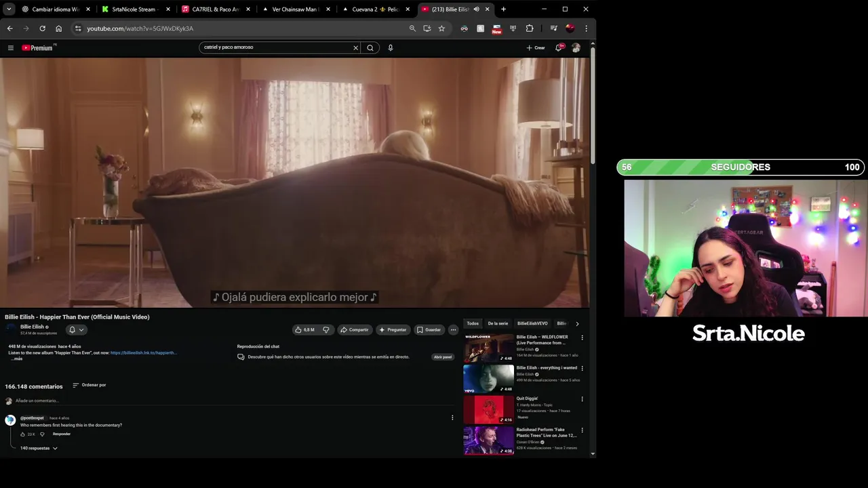Expand 140 respuestas replies
868x488 pixels.
point(39,448)
